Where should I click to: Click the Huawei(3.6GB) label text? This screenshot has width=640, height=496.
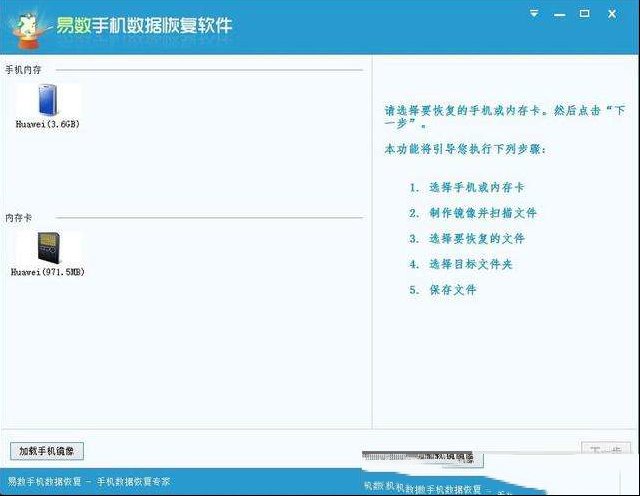click(48, 124)
